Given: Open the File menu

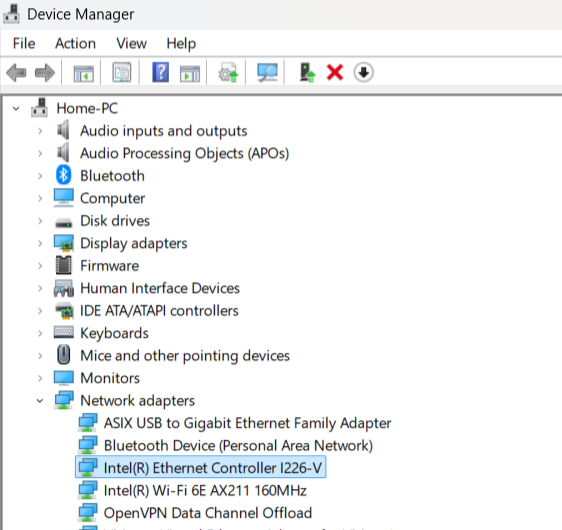Looking at the screenshot, I should pyautogui.click(x=24, y=43).
